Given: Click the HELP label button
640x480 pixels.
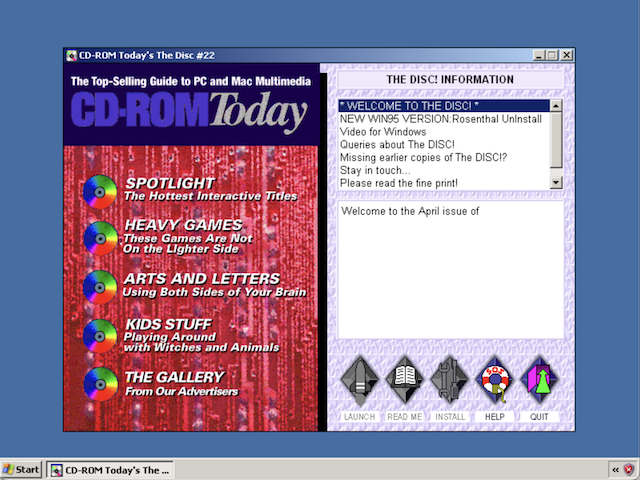Looking at the screenshot, I should [x=495, y=417].
